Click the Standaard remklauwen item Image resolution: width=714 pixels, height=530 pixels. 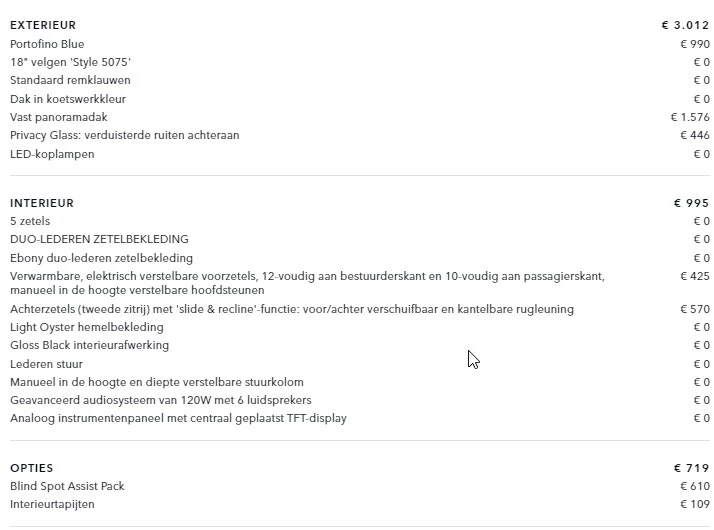(70, 80)
